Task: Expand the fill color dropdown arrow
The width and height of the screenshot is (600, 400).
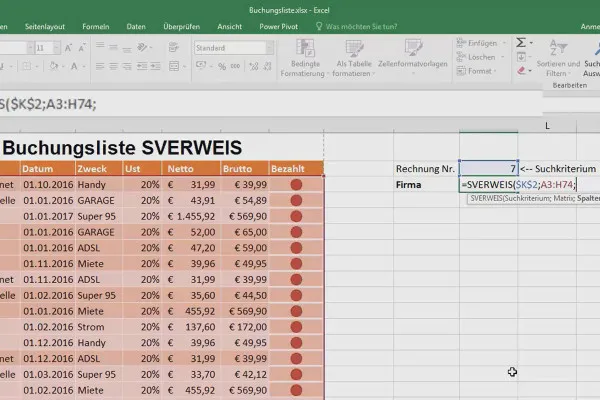Action: [63, 67]
